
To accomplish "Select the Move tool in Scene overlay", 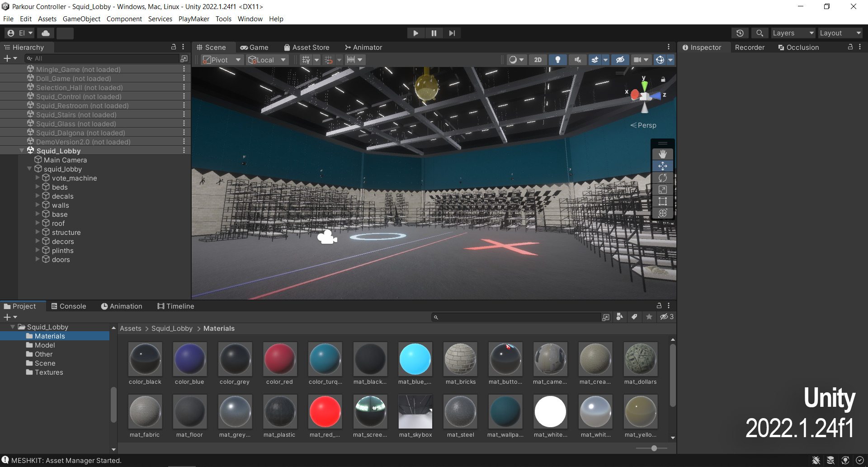I will pyautogui.click(x=663, y=166).
